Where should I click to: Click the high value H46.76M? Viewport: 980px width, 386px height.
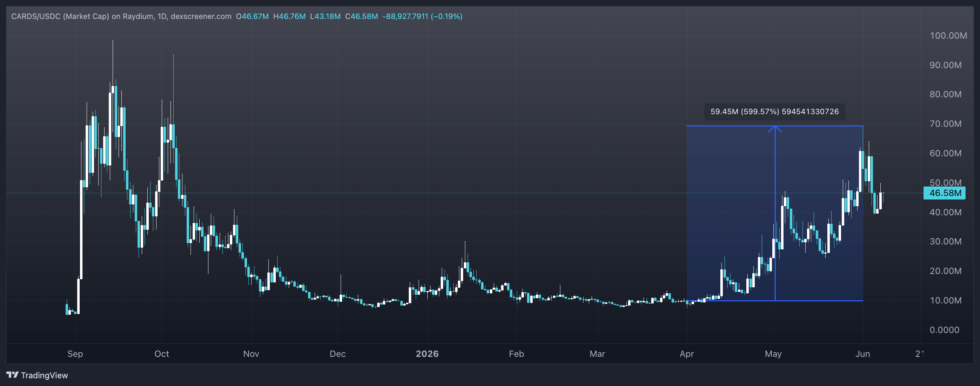pos(289,17)
